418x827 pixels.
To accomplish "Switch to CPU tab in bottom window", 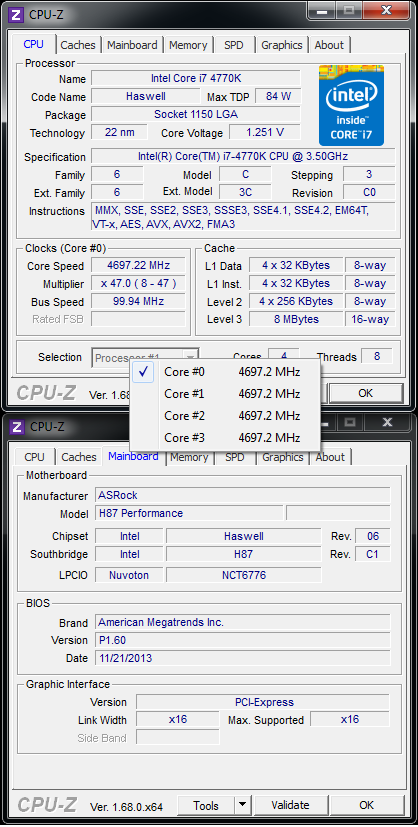I will (35, 457).
